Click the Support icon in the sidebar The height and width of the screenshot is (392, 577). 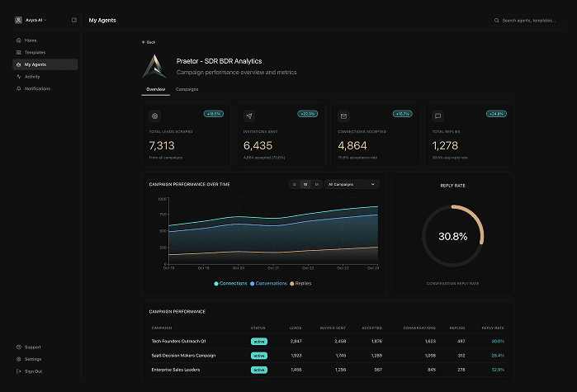coord(19,347)
